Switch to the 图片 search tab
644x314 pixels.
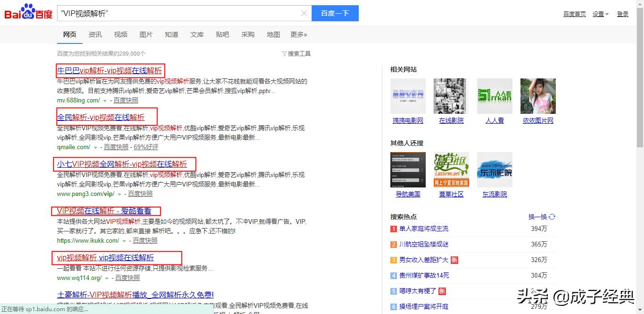(146, 34)
